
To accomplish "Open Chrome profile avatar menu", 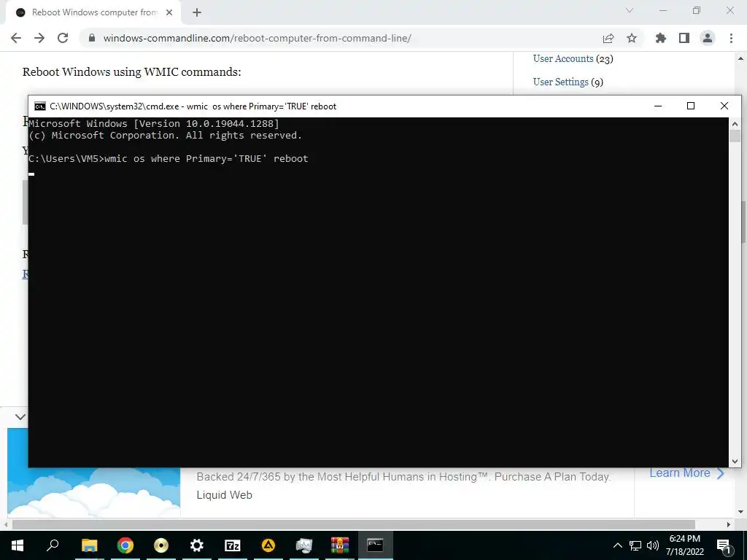I will [708, 38].
